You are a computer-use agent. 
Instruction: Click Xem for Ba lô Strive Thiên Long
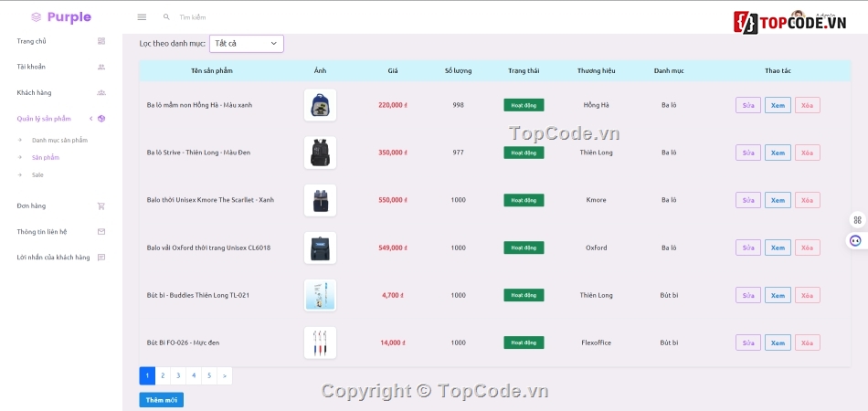click(x=778, y=153)
